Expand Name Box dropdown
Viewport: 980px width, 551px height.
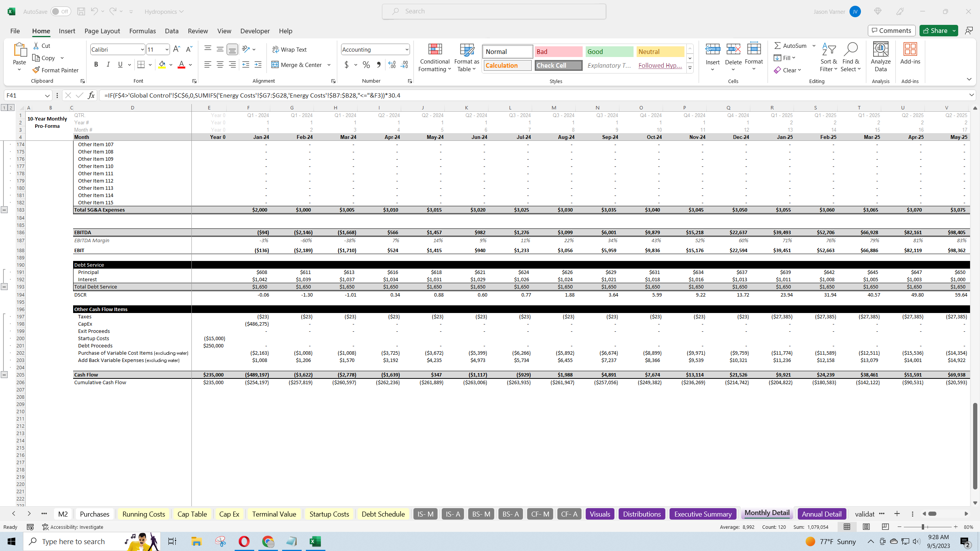(x=47, y=95)
